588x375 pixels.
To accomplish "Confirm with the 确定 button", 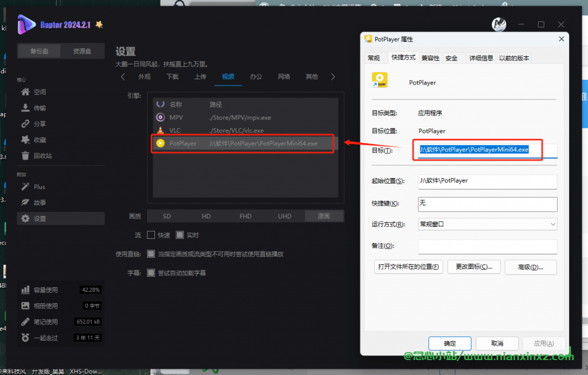I will click(450, 343).
